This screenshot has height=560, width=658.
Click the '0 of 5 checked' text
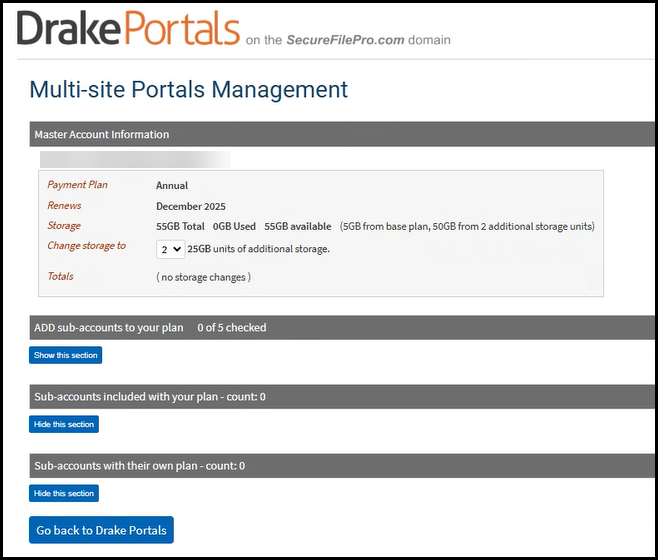232,327
